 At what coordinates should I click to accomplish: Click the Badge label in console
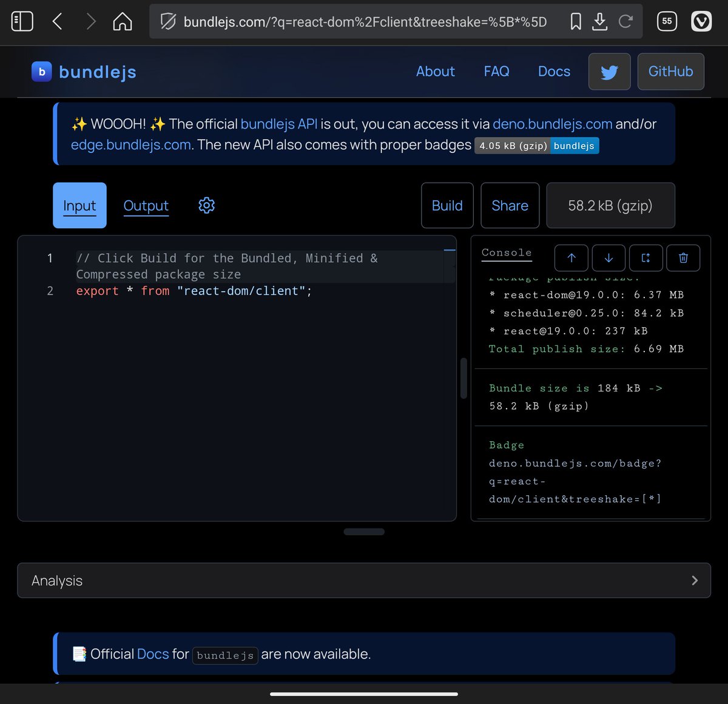507,445
